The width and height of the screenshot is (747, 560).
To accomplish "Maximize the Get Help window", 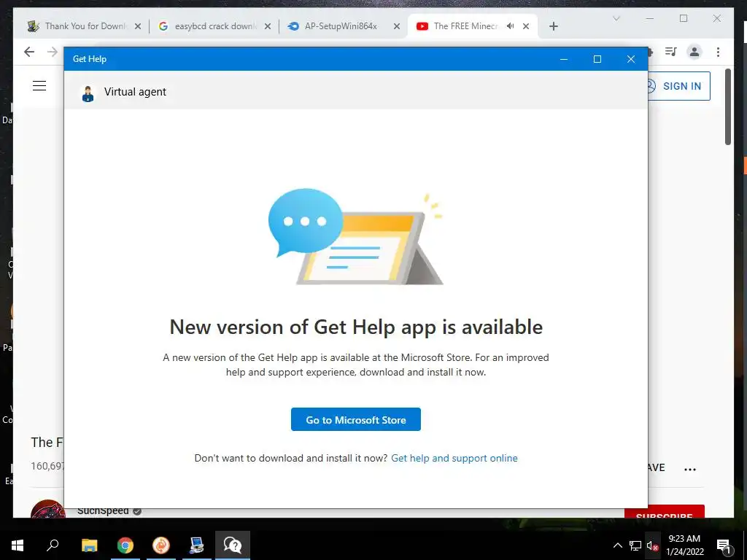I will pyautogui.click(x=597, y=59).
